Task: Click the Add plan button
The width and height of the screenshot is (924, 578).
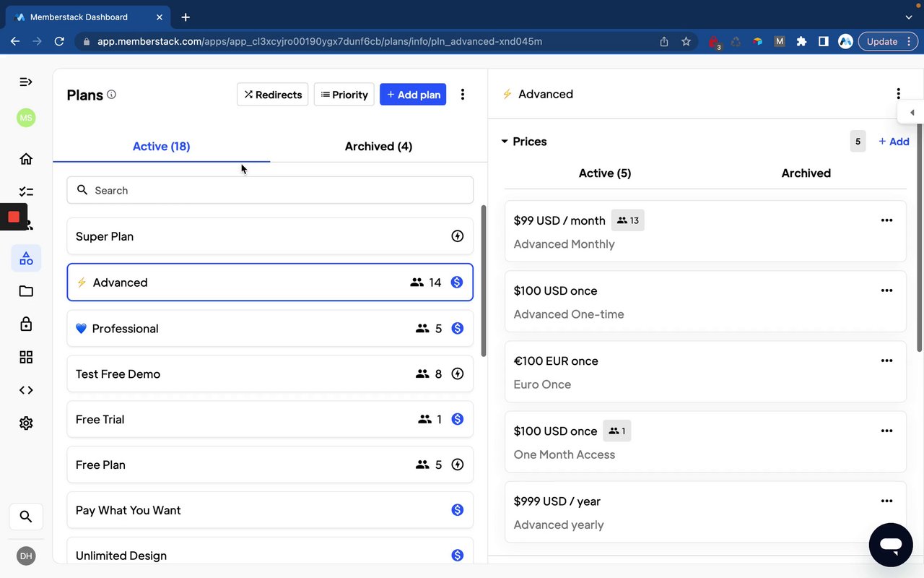Action: pyautogui.click(x=413, y=95)
